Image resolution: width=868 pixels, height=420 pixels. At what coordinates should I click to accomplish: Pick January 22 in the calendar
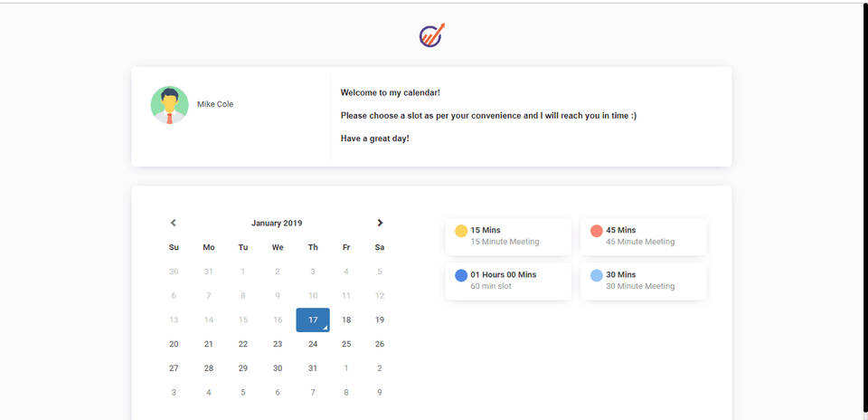click(243, 344)
